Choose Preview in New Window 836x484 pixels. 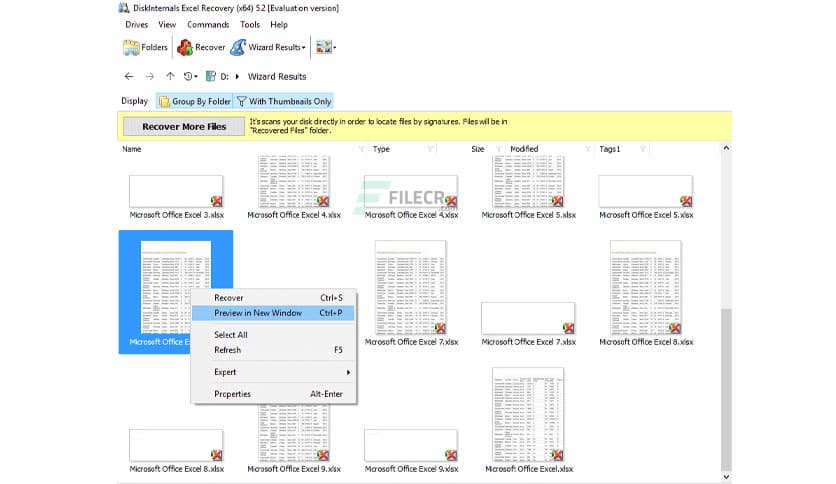coord(274,313)
